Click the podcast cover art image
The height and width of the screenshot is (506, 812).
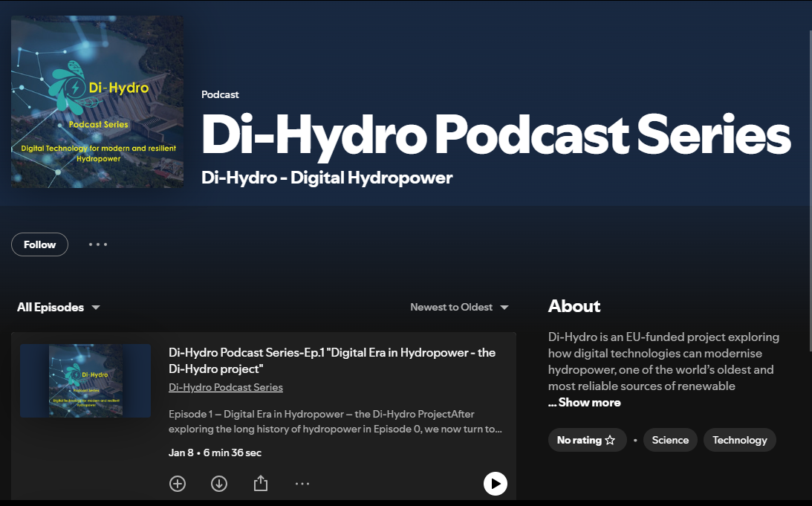coord(97,102)
